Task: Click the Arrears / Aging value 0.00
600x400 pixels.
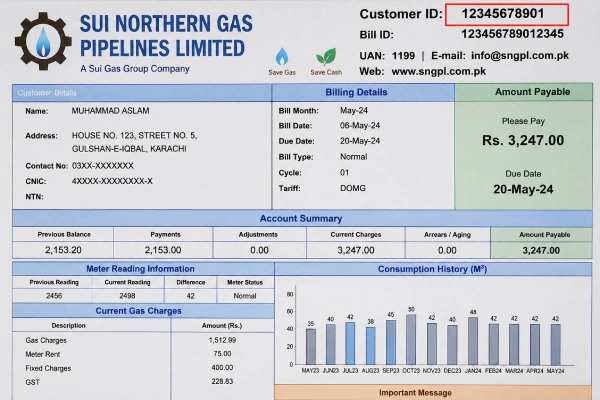Action: pos(447,250)
